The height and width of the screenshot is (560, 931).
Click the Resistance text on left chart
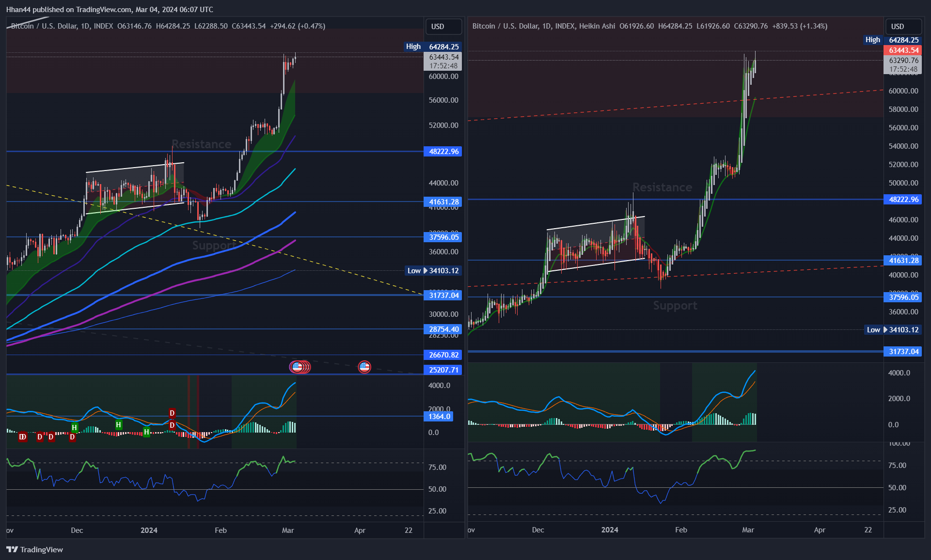201,144
